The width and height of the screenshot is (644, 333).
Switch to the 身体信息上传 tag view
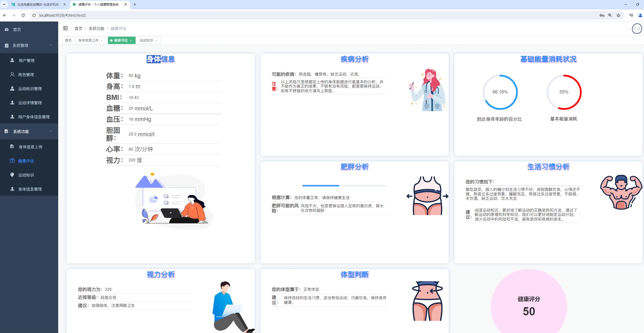click(x=88, y=40)
